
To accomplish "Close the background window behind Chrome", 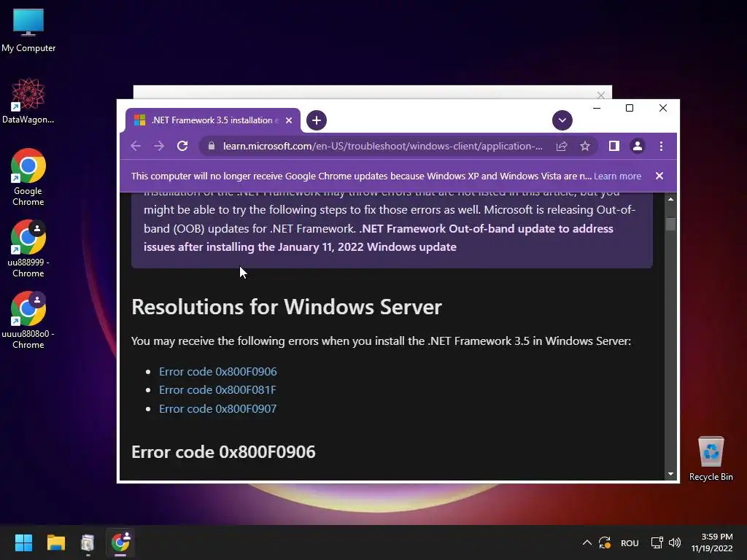I will click(x=601, y=95).
